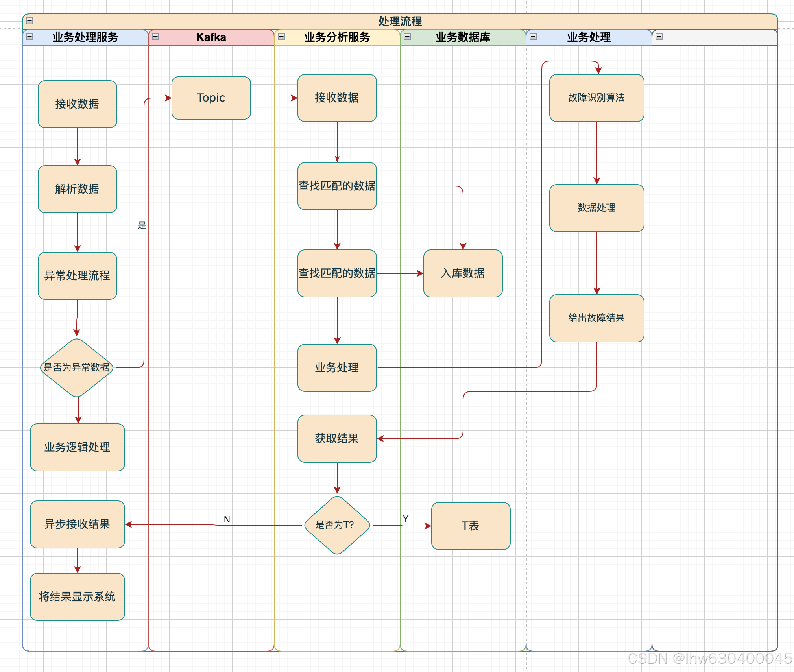Select the 是否为T? diamond shape

337,525
